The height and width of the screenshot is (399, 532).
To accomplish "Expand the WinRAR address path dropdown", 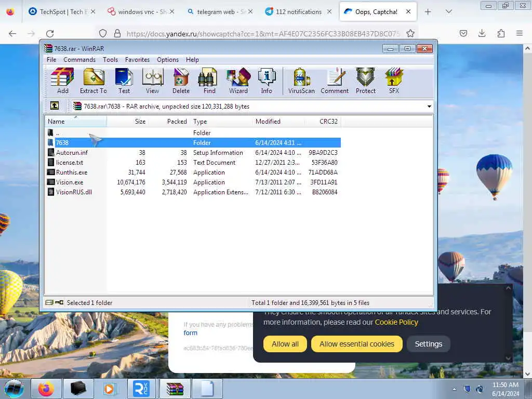I will pos(429,106).
